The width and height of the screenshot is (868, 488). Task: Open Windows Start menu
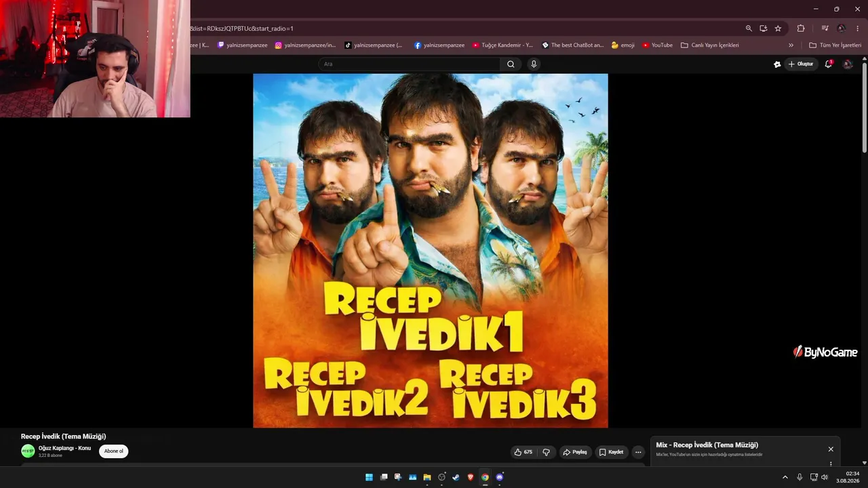point(369,477)
